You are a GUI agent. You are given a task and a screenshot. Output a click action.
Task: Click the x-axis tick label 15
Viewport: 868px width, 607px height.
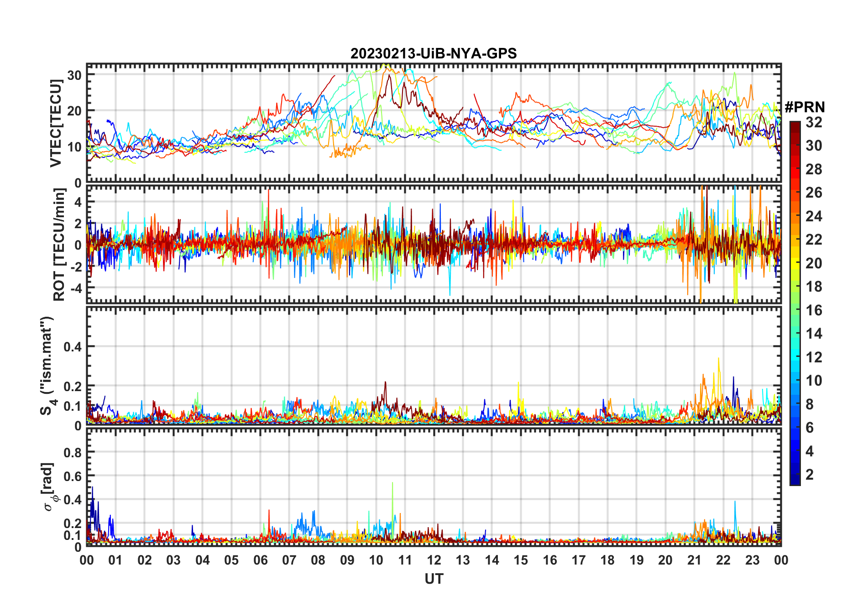pos(521,560)
